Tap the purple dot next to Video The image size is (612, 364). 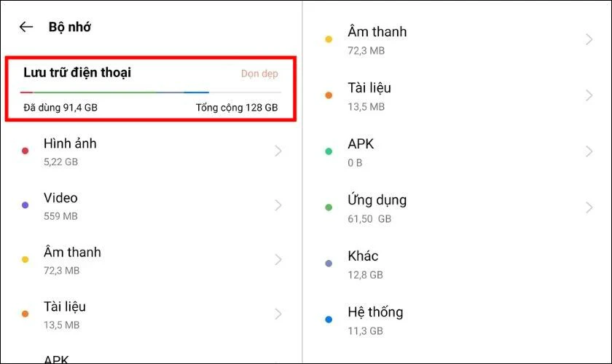[25, 205]
